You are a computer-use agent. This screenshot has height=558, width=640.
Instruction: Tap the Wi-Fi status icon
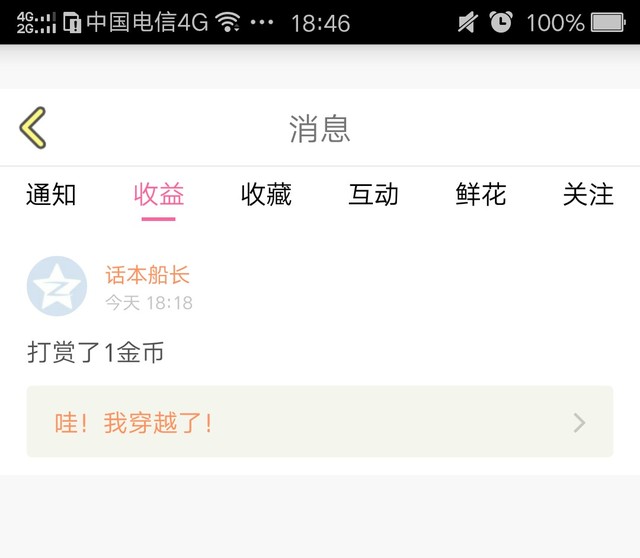(228, 22)
